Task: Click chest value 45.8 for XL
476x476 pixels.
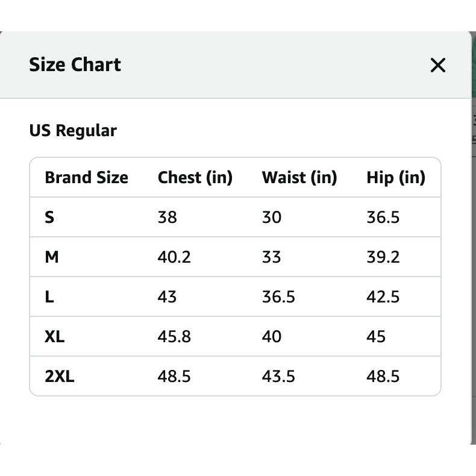Action: click(174, 337)
